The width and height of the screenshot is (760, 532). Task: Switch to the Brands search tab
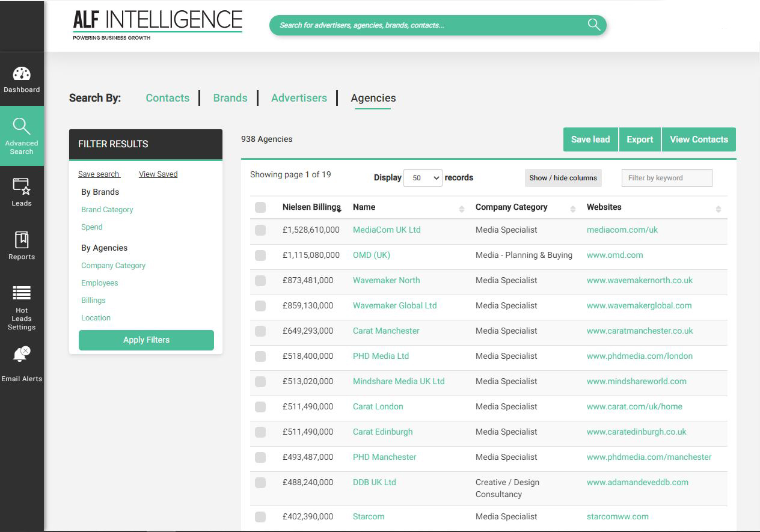point(230,98)
